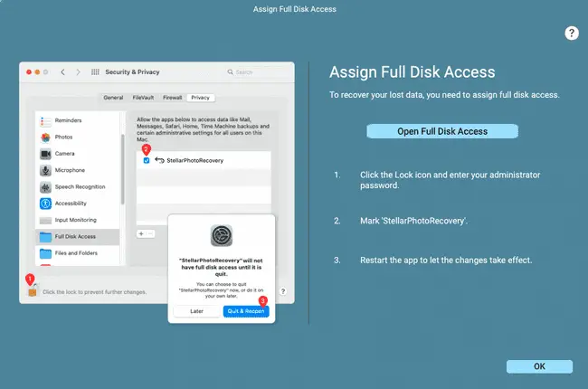Toggle the StellarPhotoRecovery checkbox

coord(147,160)
